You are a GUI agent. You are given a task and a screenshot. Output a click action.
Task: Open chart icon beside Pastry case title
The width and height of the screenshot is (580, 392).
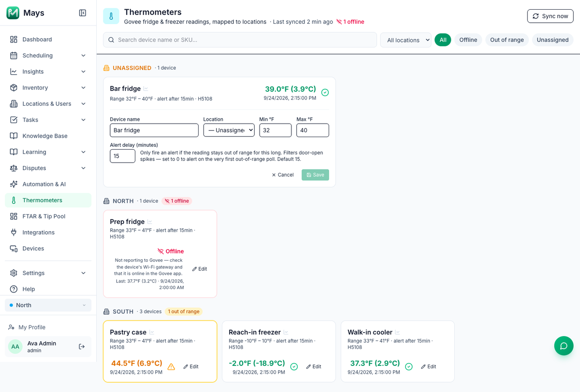click(x=152, y=332)
